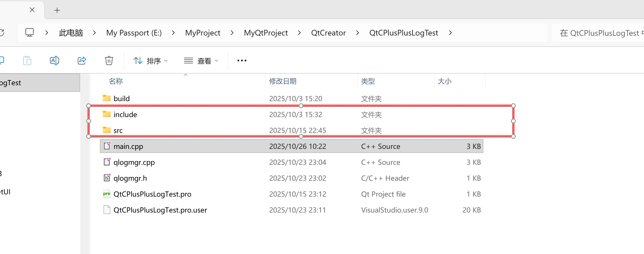Select the qlogmgr.h header icon
This screenshot has width=644, height=254.
pyautogui.click(x=107, y=178)
